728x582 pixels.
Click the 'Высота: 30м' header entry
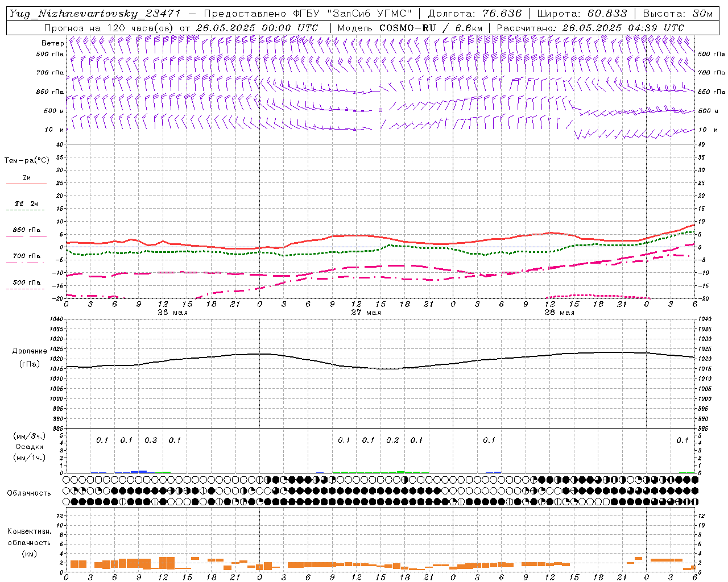(677, 14)
